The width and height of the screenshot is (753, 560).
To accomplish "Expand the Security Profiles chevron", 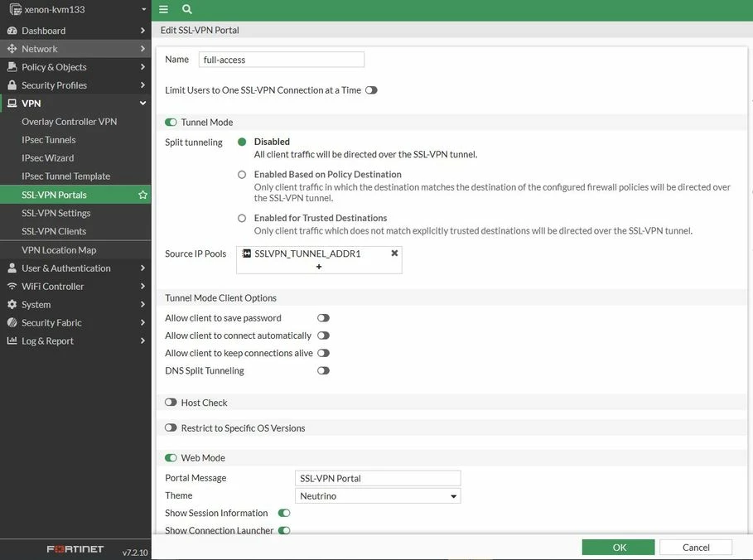I will click(142, 85).
